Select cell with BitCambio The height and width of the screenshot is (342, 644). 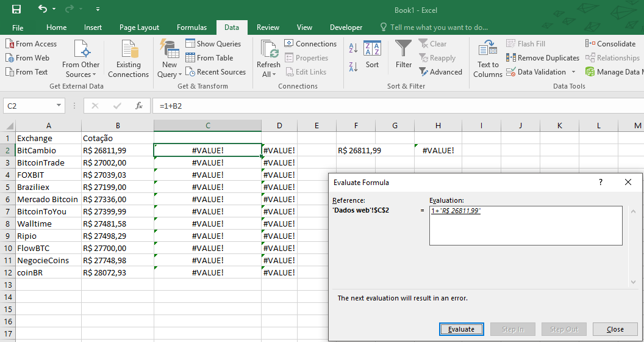(48, 150)
